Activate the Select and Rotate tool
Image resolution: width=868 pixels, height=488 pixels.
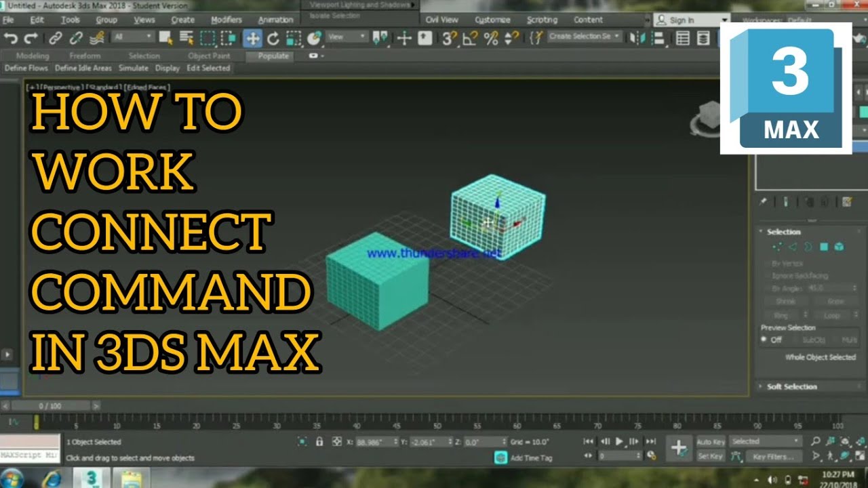coord(273,38)
